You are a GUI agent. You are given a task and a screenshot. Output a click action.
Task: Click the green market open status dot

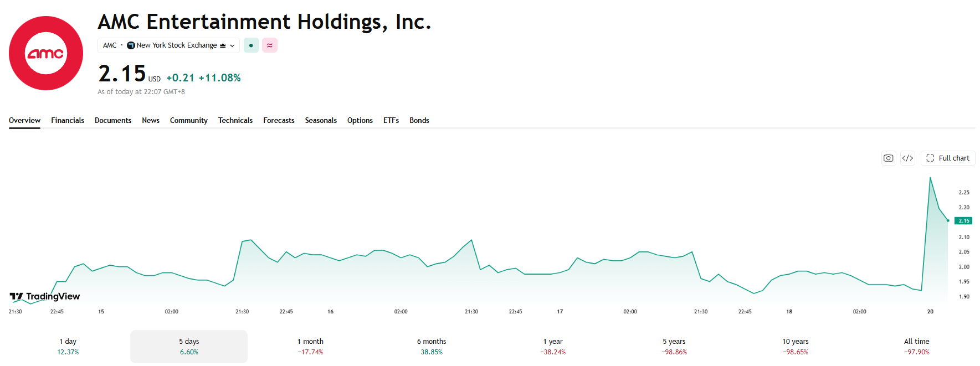tap(251, 45)
